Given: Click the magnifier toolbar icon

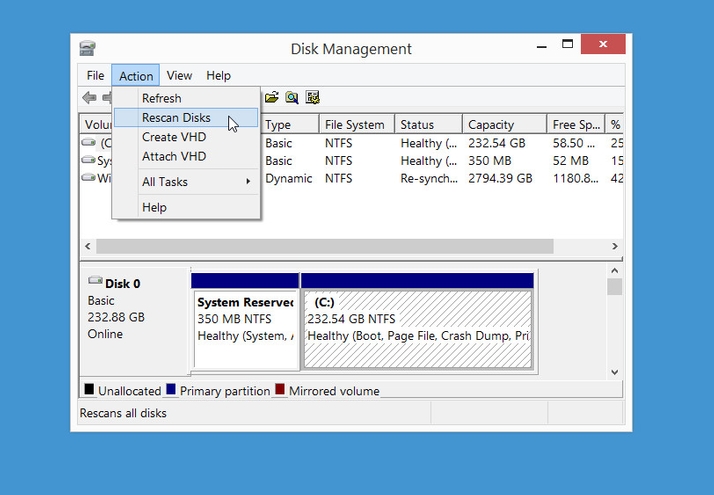Looking at the screenshot, I should [x=292, y=98].
